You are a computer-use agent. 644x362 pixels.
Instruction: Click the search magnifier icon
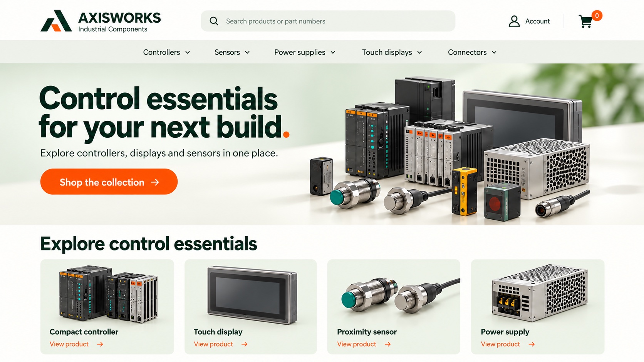[214, 21]
